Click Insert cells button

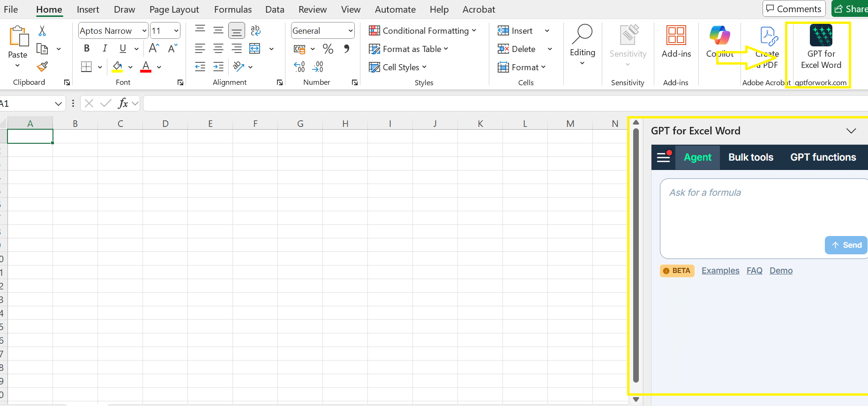[515, 31]
